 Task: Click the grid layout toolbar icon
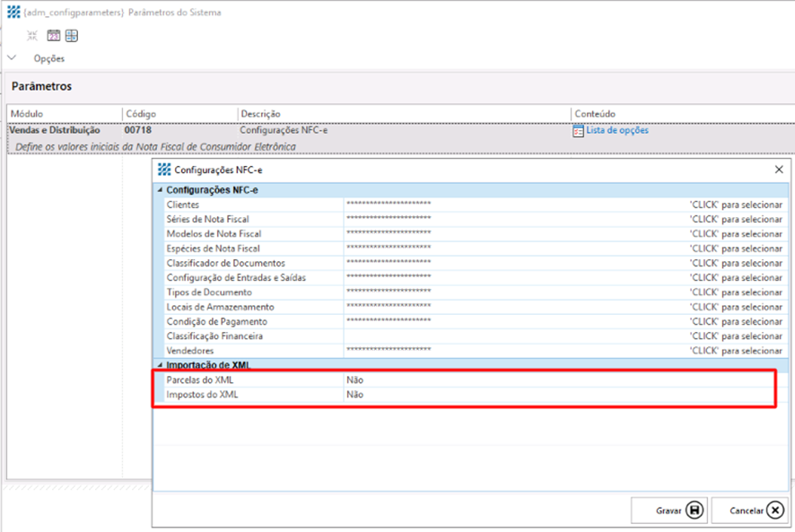point(72,36)
